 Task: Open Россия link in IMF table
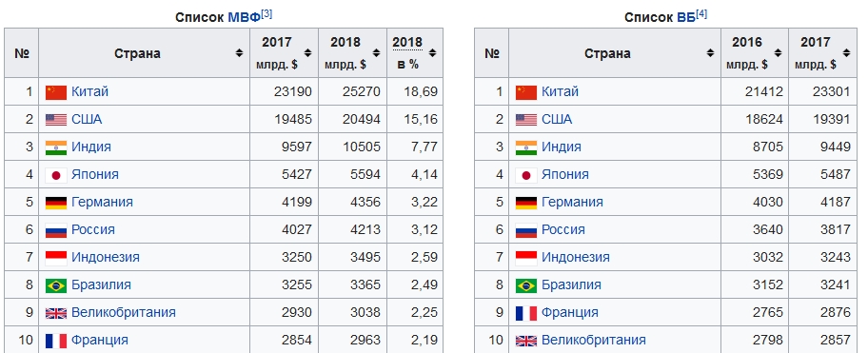pyautogui.click(x=93, y=229)
